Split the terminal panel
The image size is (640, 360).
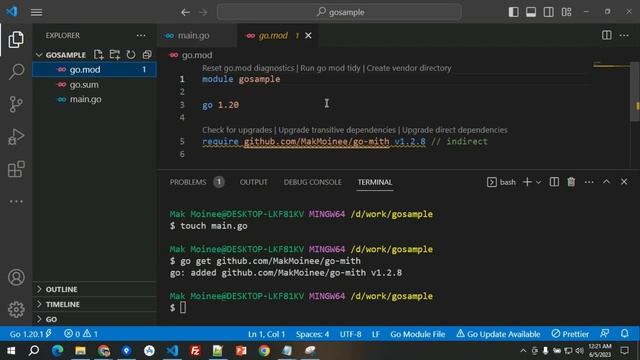[x=554, y=182]
